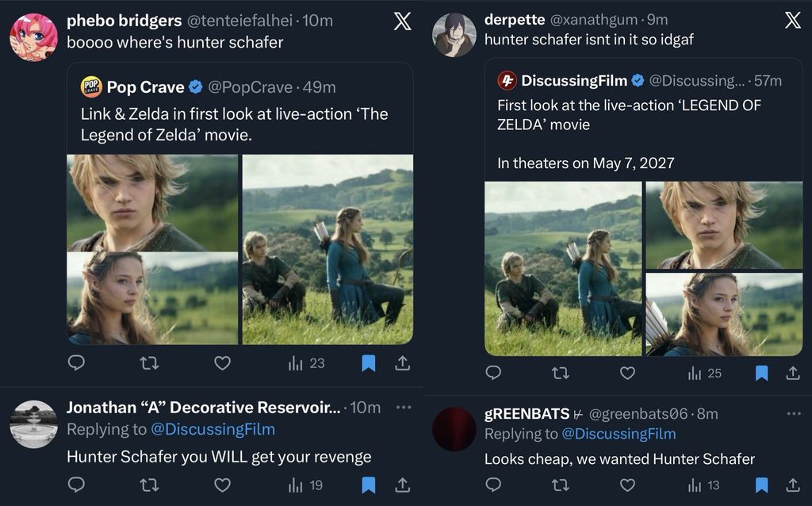
Task: Share phebo bridgers' post
Action: (x=402, y=363)
